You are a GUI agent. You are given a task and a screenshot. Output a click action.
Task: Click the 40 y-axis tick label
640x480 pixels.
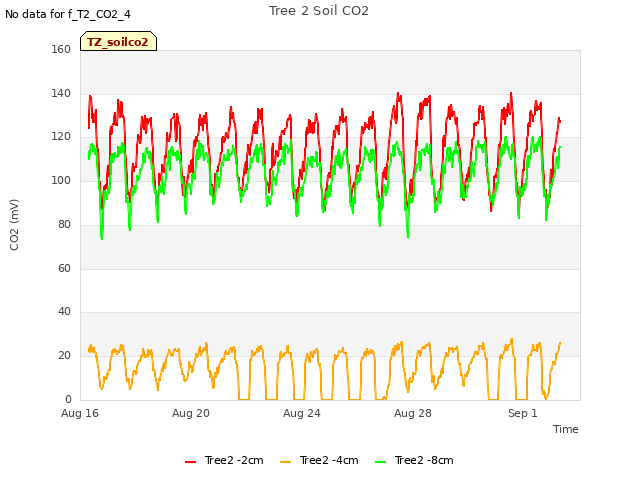(x=64, y=312)
